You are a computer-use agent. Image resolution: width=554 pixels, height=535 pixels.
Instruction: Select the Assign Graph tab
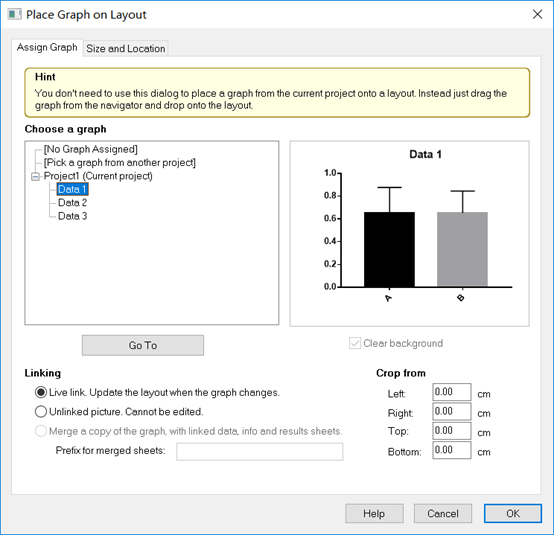coord(47,47)
